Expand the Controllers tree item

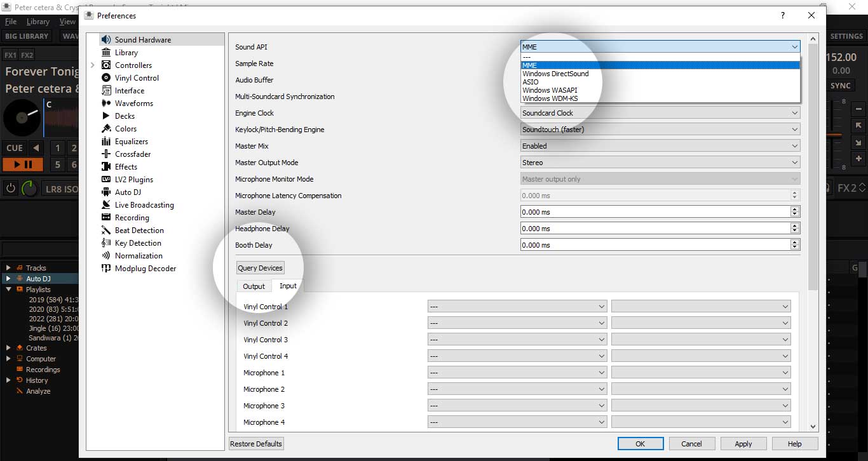[92, 65]
